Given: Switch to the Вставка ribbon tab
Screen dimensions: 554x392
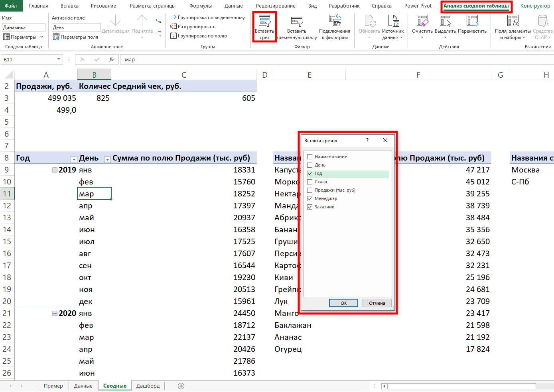Looking at the screenshot, I should pyautogui.click(x=69, y=6).
